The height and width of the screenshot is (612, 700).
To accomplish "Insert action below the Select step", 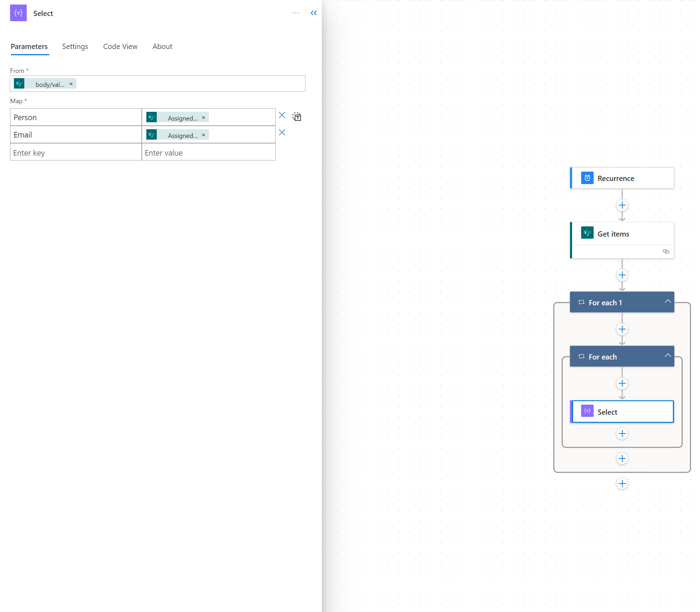I will coord(622,433).
